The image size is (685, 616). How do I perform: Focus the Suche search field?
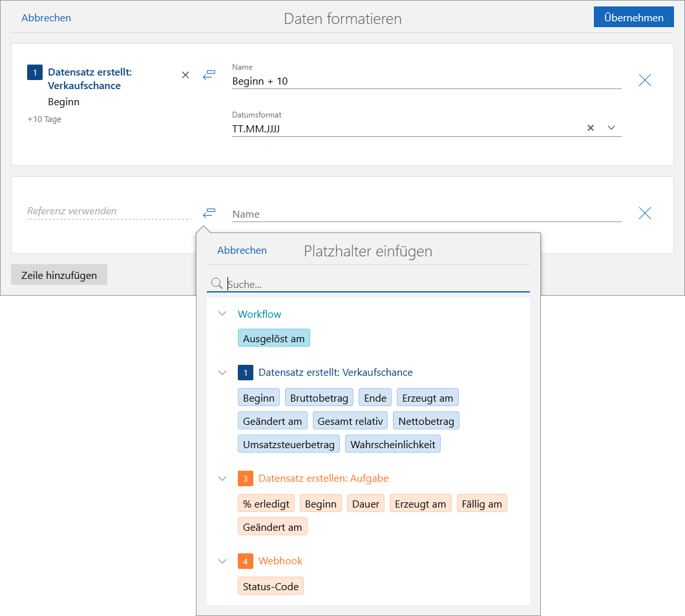[375, 284]
